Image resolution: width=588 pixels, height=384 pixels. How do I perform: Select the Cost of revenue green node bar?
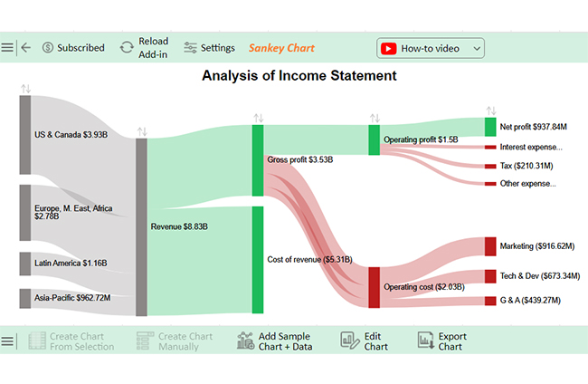click(x=258, y=260)
